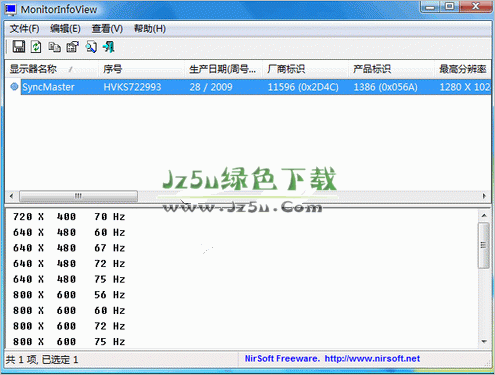The image size is (495, 375).
Task: Click the lower pane scroll up arrow
Action: [484, 216]
